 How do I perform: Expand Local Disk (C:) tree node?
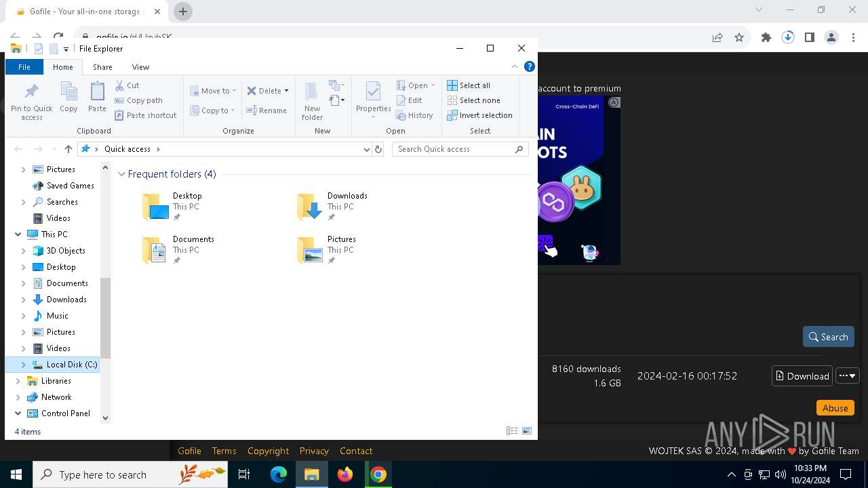tap(24, 365)
